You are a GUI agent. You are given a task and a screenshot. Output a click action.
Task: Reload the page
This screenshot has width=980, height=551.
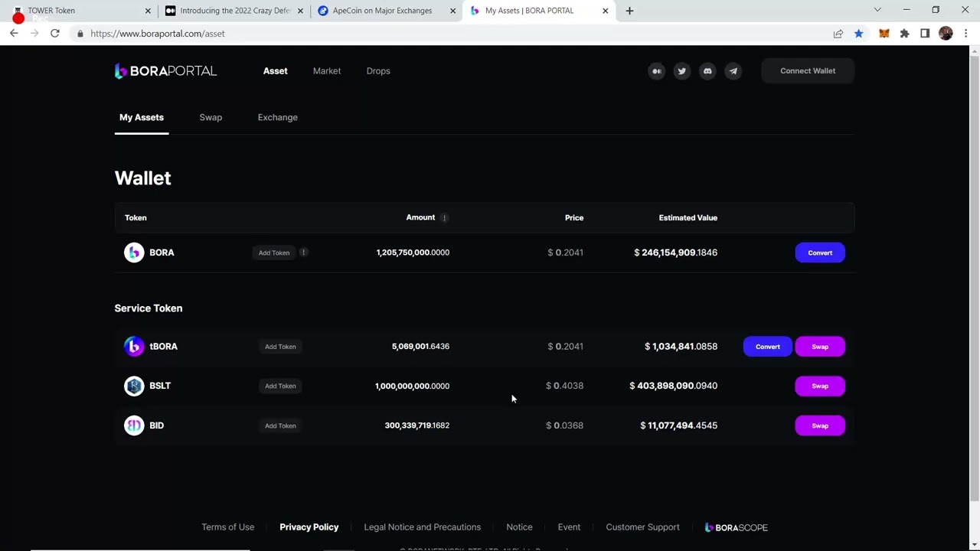point(55,34)
